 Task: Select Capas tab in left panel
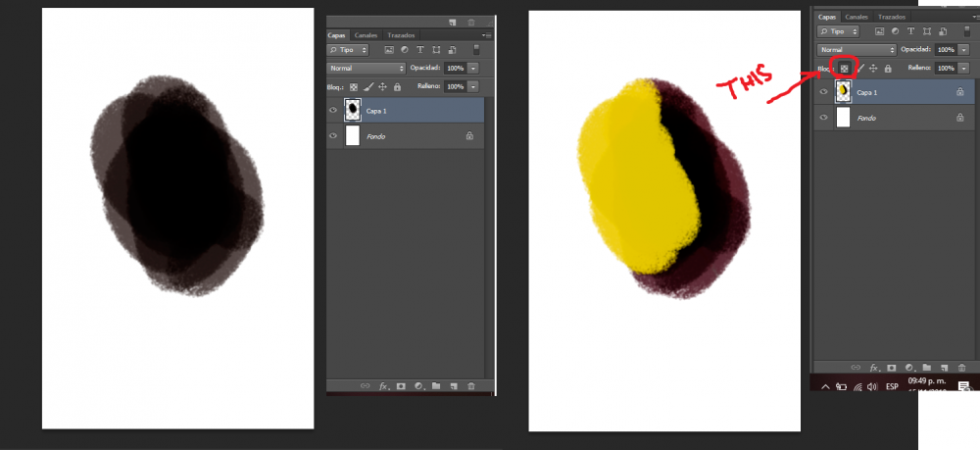coord(336,35)
